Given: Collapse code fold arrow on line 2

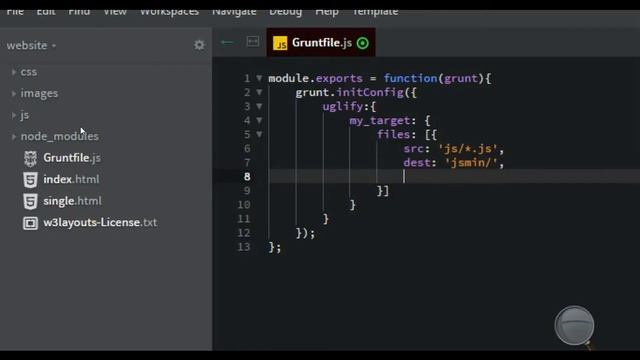Looking at the screenshot, I should [x=259, y=92].
